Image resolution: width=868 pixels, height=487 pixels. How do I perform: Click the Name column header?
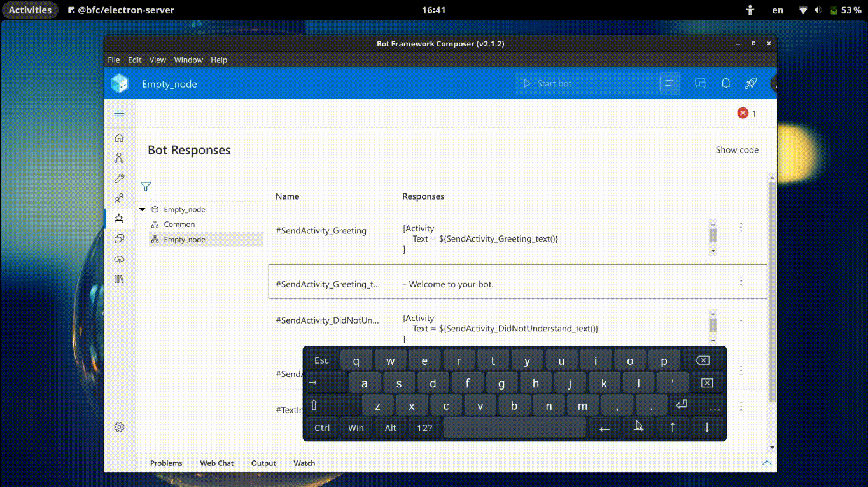point(287,196)
